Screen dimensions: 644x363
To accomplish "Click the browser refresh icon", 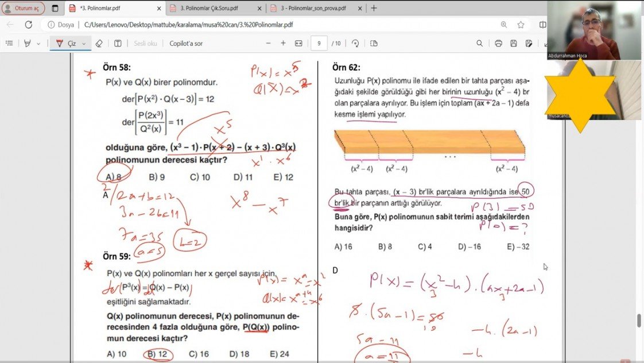I will point(28,25).
